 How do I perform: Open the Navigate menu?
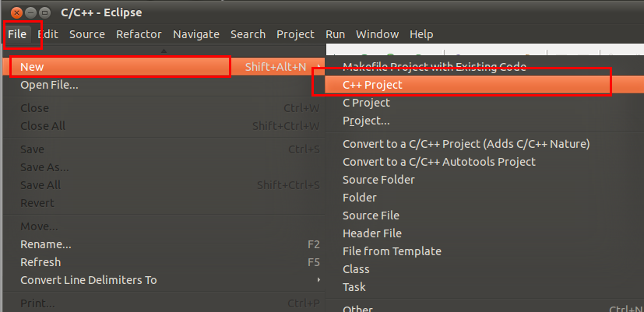pyautogui.click(x=196, y=34)
